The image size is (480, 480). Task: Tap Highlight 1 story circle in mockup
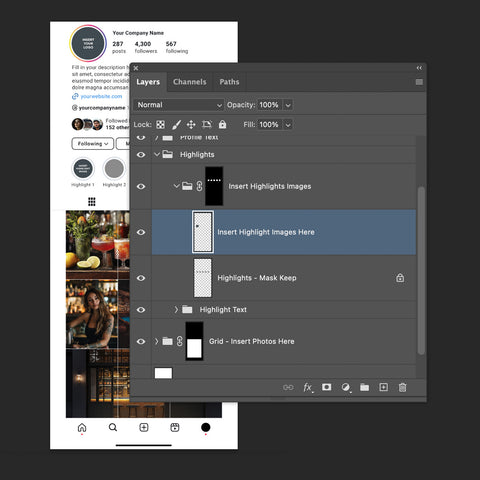pyautogui.click(x=83, y=169)
